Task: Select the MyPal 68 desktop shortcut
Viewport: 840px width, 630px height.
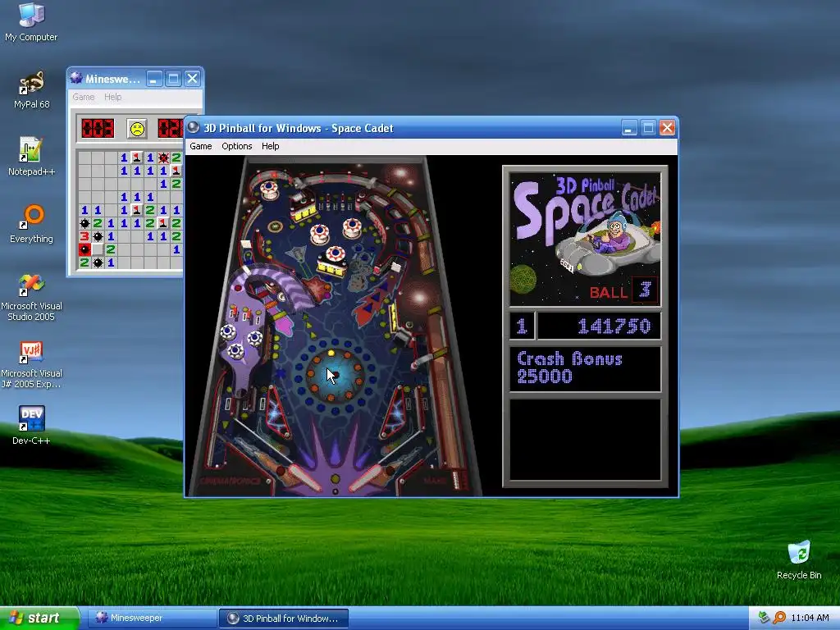Action: [x=31, y=89]
